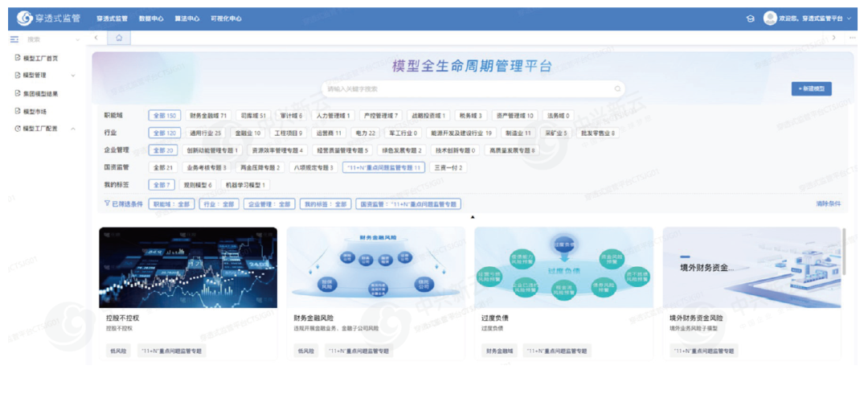Select 通用行业 25 filter tag
Screen dimensions: 868x394
pyautogui.click(x=205, y=133)
